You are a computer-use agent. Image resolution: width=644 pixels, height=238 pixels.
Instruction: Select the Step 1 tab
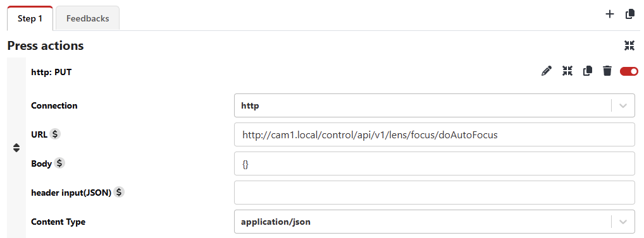coord(30,18)
